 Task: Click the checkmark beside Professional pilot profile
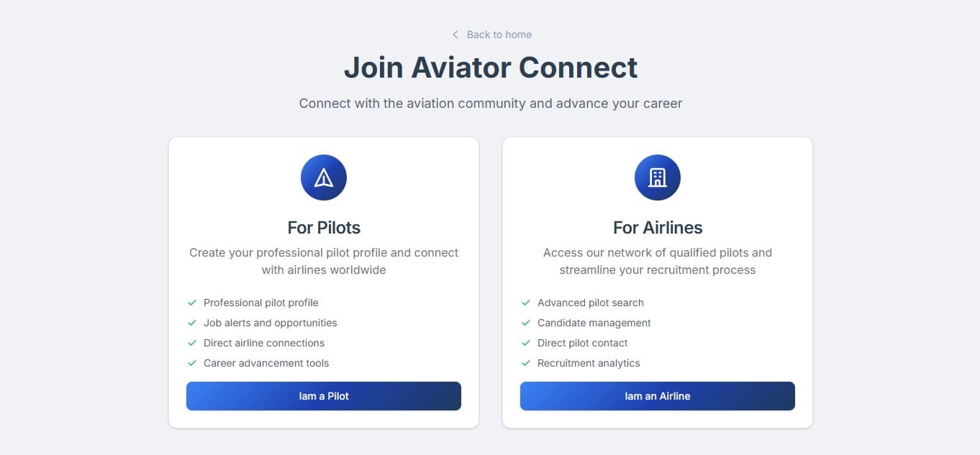pos(192,303)
